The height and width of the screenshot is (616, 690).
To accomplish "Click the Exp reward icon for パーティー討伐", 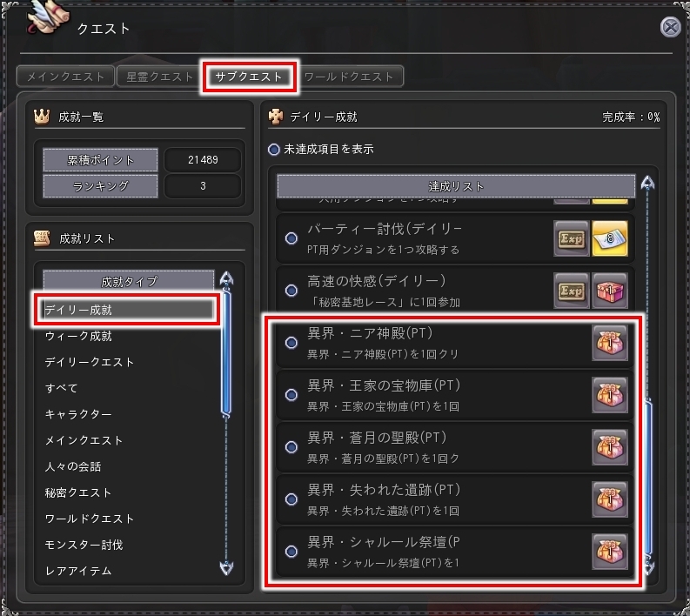I will pos(571,238).
